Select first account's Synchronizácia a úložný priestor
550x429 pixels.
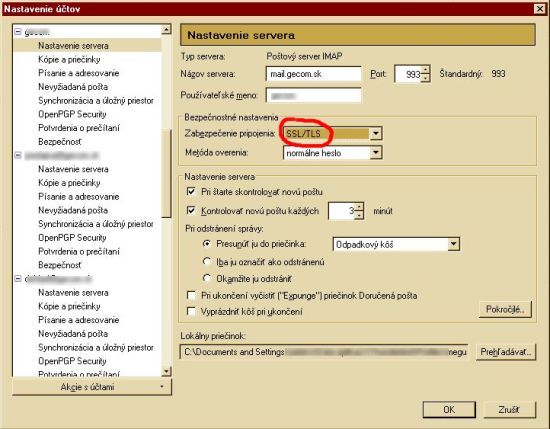point(95,101)
